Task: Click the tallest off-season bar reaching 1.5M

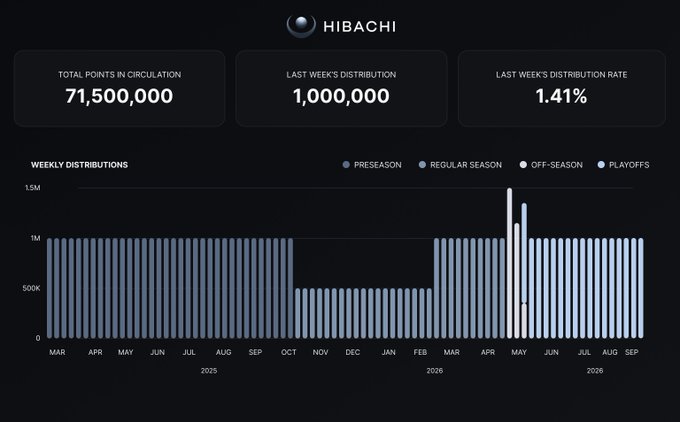Action: point(510,263)
